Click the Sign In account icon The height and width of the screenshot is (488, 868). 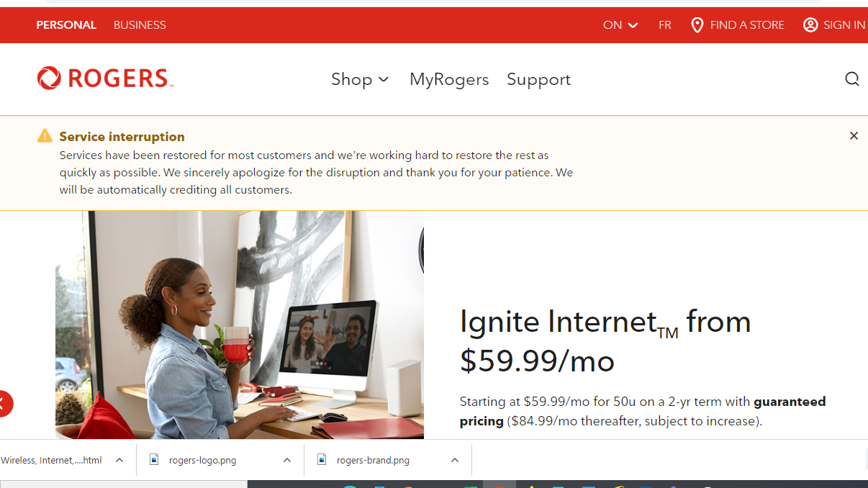point(810,25)
